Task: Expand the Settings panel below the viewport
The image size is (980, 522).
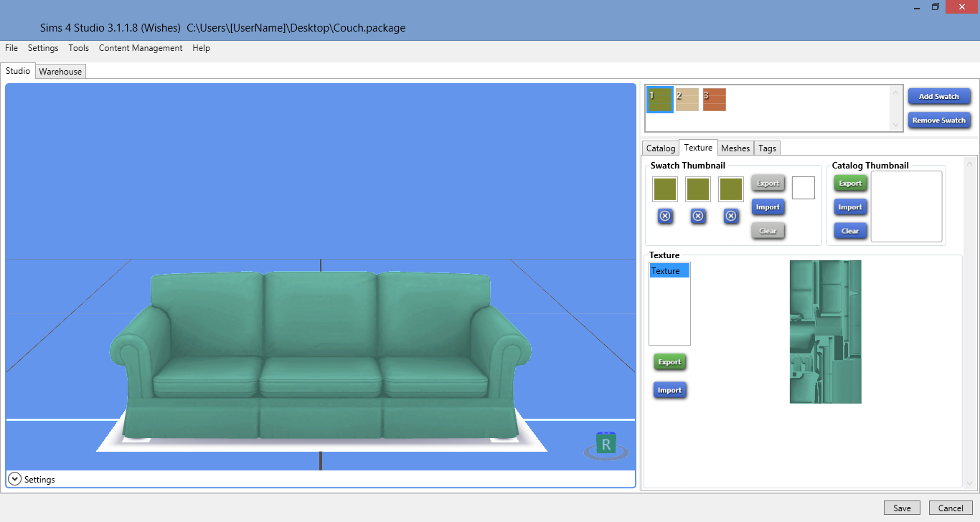Action: (14, 479)
